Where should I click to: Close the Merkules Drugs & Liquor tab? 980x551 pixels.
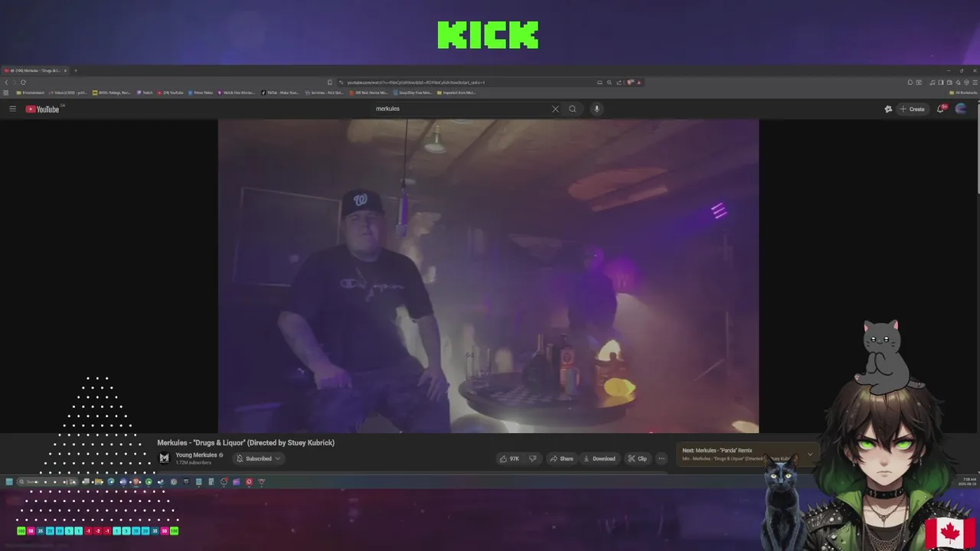65,70
